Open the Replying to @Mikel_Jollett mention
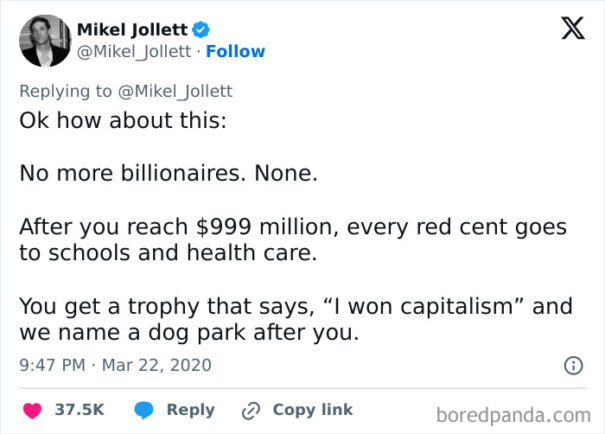The image size is (605, 434). 175,91
